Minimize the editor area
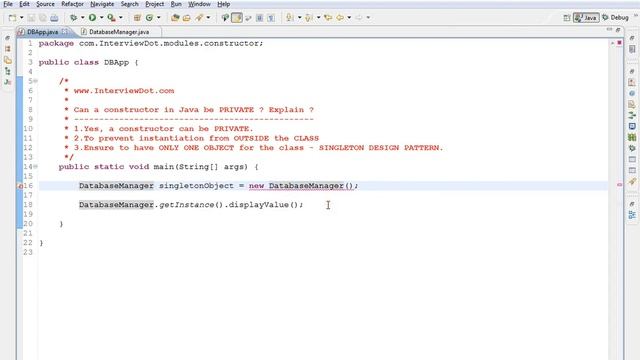Image resolution: width=640 pixels, height=360 pixels. [x=609, y=29]
